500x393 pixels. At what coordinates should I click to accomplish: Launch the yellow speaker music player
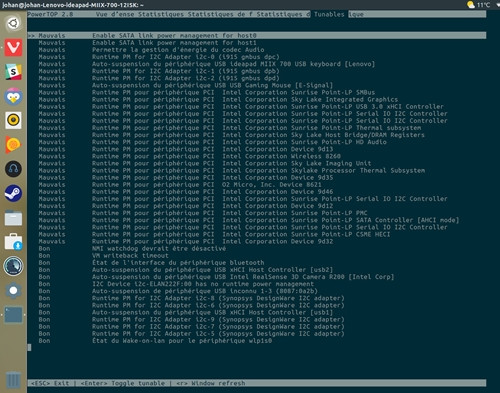click(13, 120)
